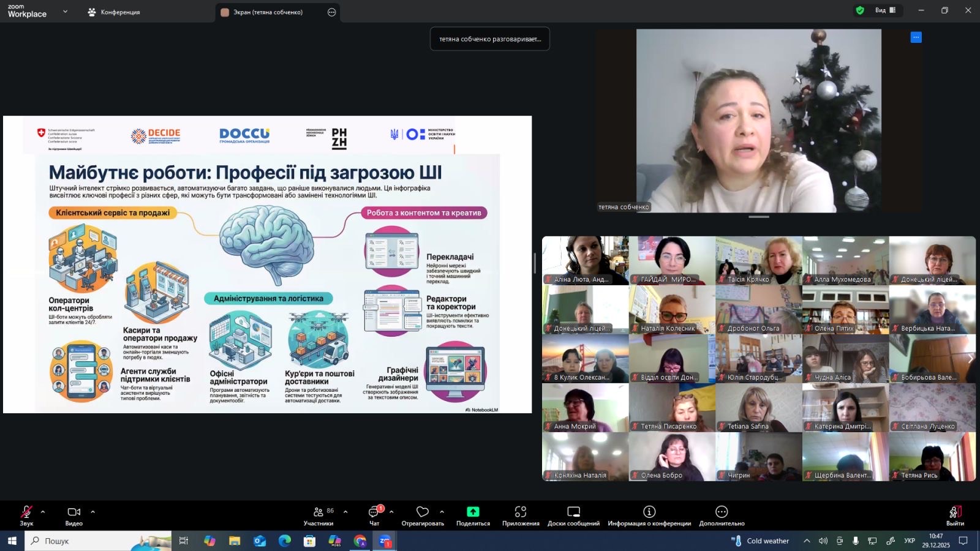Image resolution: width=980 pixels, height=551 pixels.
Task: Expand video options arrow next to Видео
Action: coord(93,512)
